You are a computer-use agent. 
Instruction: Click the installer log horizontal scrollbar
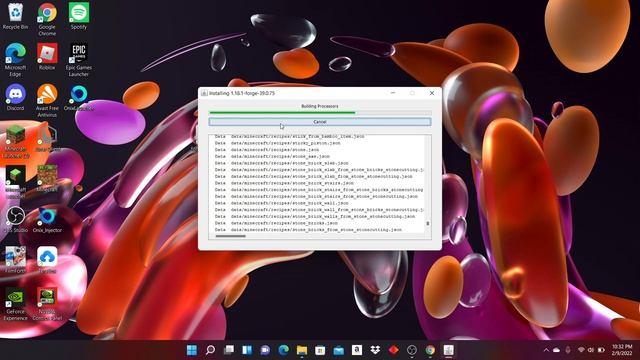tap(231, 236)
